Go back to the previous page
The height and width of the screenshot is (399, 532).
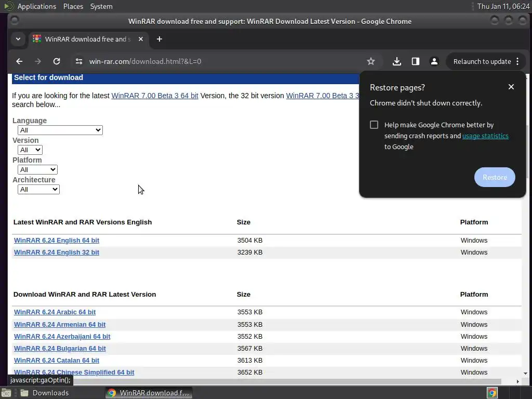pyautogui.click(x=19, y=61)
